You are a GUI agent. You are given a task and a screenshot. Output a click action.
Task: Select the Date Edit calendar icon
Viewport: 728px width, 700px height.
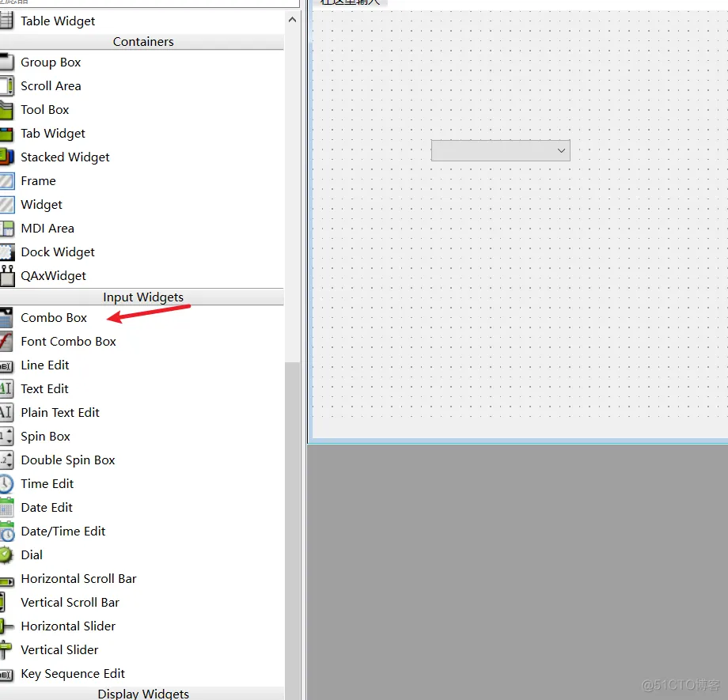6,508
